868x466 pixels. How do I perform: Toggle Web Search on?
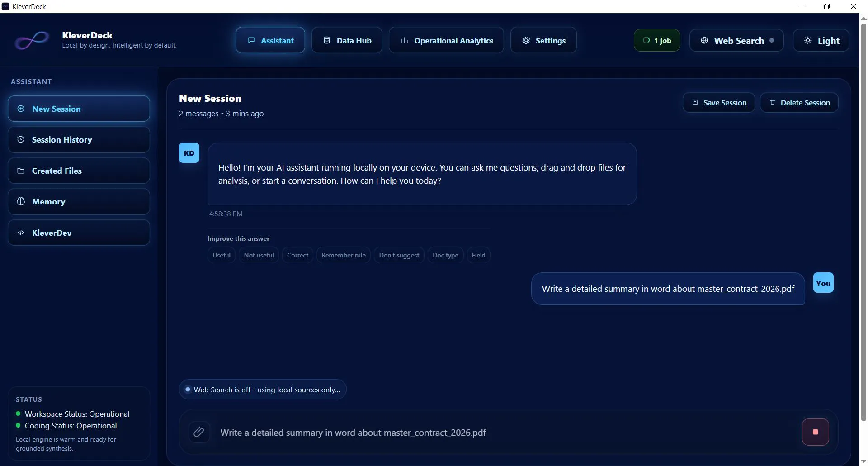(736, 40)
